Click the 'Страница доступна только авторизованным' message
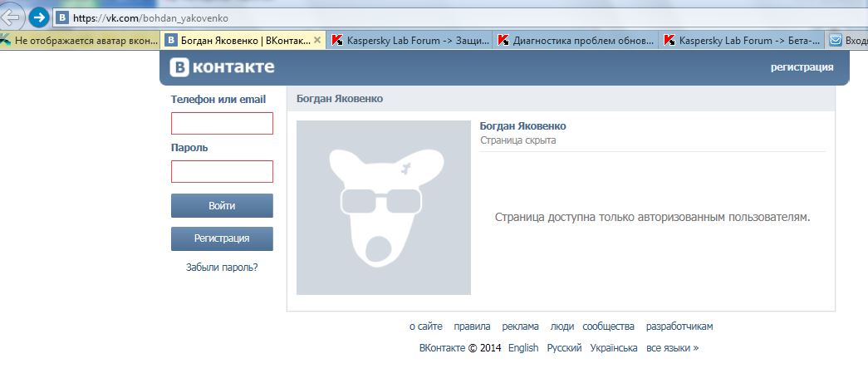The width and height of the screenshot is (868, 388). (652, 218)
